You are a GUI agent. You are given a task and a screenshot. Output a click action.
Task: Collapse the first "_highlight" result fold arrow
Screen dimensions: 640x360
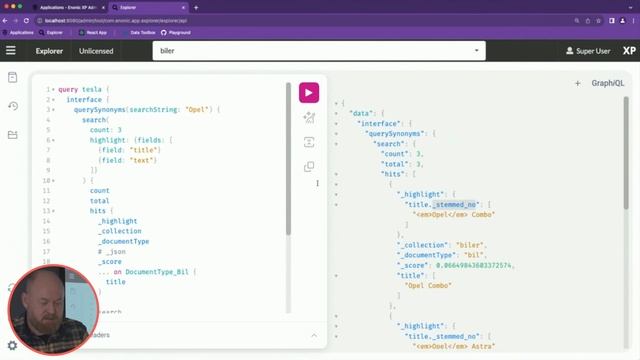[x=336, y=194]
